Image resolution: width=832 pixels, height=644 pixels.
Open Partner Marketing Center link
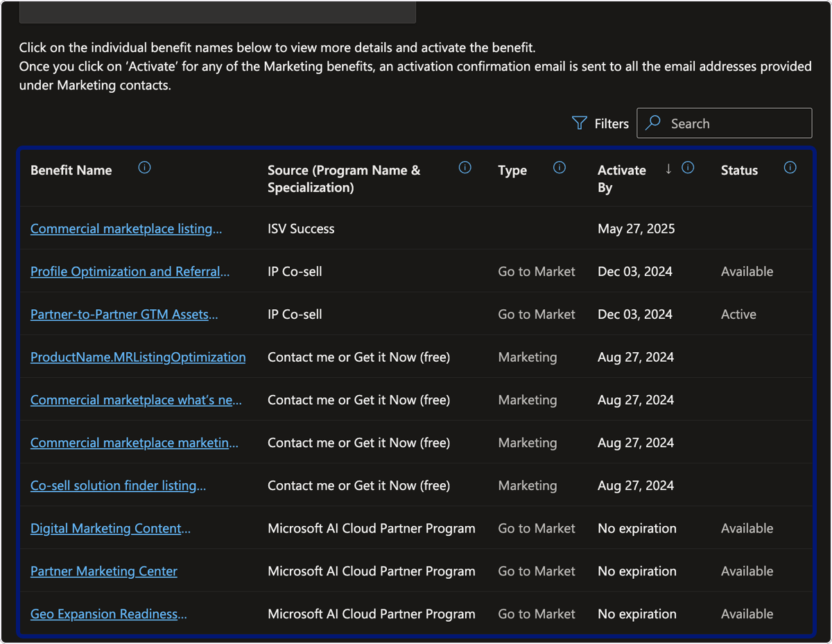pos(104,571)
